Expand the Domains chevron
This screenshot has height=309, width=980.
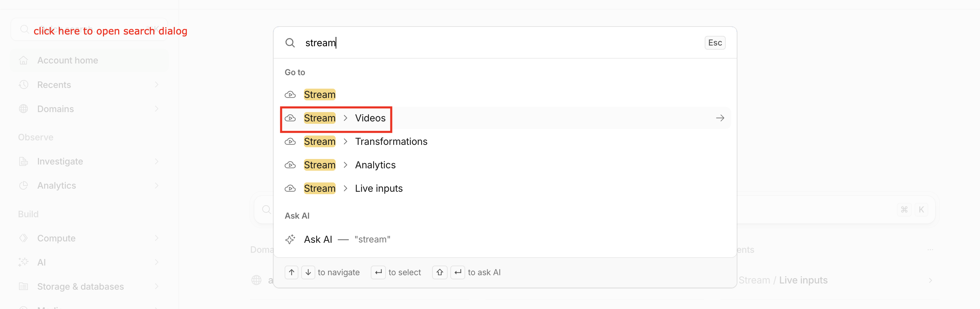coord(157,109)
